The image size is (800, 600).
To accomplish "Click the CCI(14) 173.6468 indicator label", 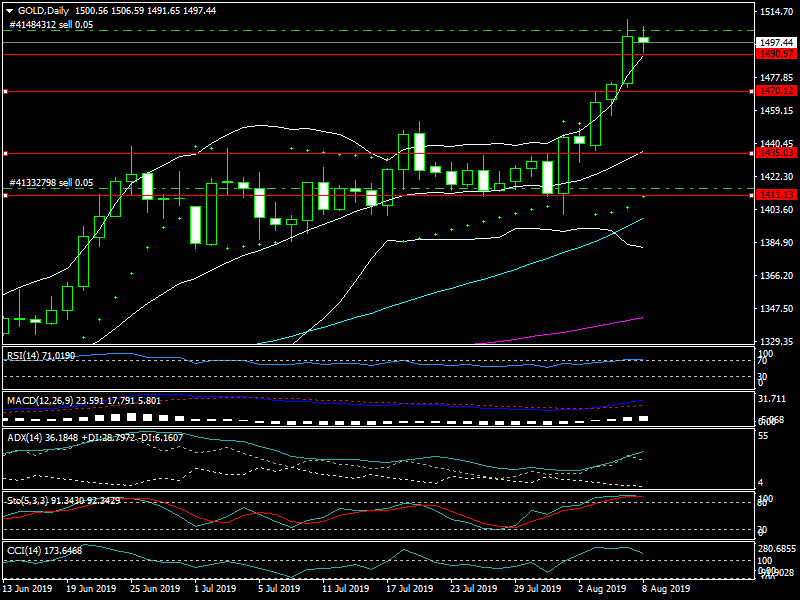I will (x=44, y=551).
